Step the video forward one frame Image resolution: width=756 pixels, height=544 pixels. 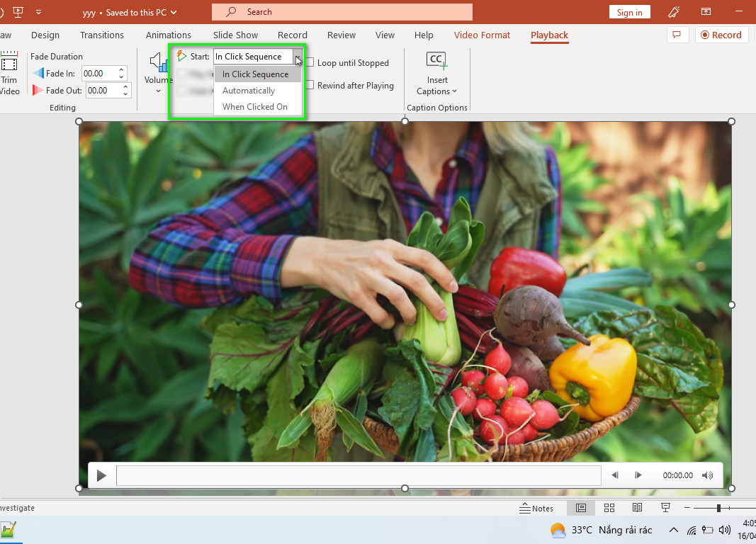point(638,475)
